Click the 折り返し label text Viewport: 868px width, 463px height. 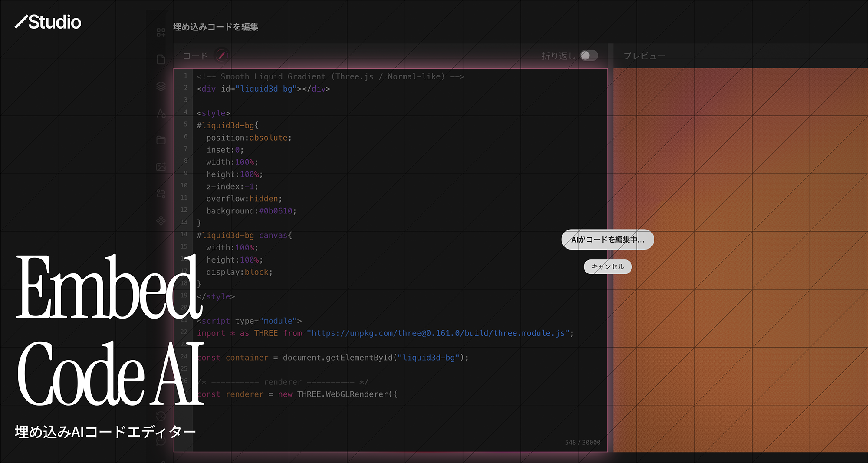pyautogui.click(x=559, y=56)
